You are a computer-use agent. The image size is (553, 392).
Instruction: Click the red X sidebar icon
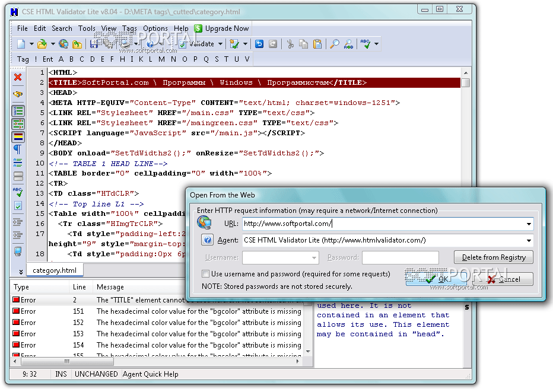coord(18,77)
